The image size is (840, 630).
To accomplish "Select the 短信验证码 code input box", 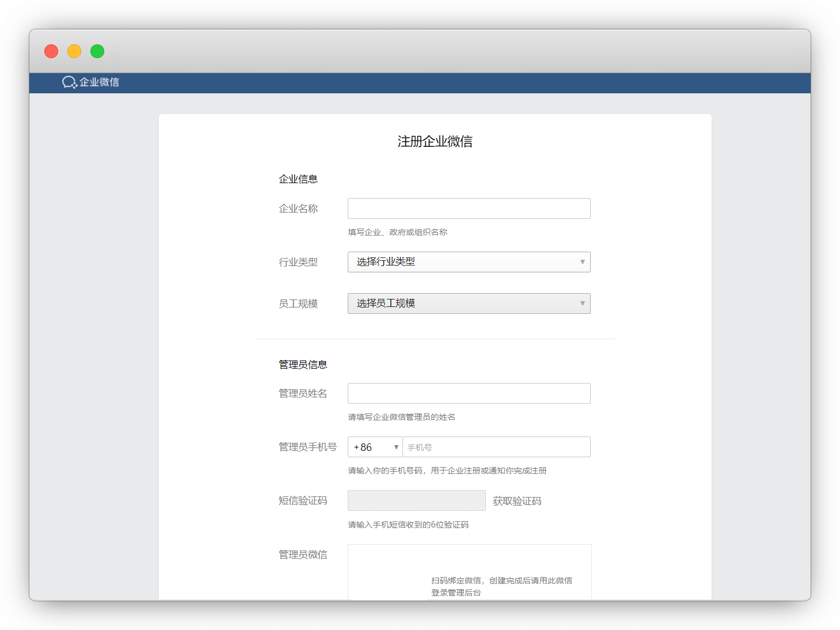I will (416, 500).
